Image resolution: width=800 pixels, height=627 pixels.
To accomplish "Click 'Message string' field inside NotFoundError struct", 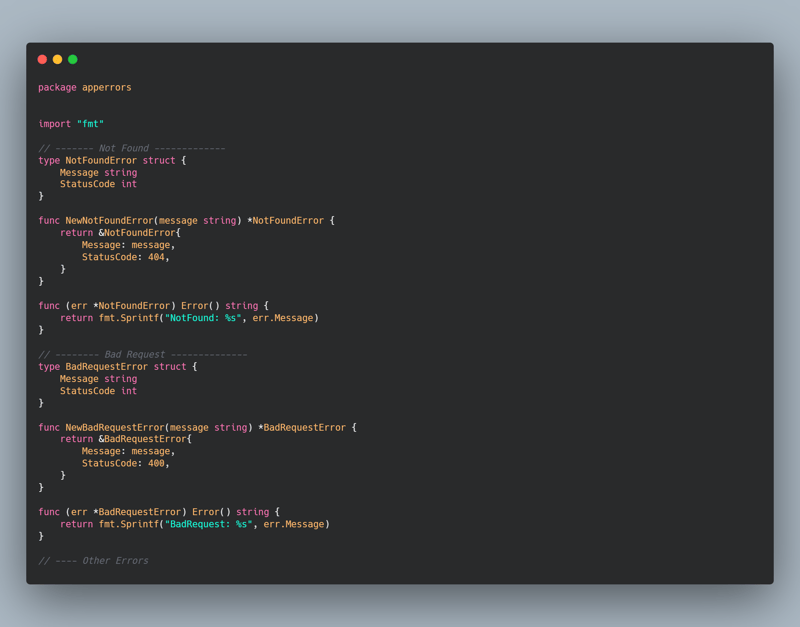I will tap(98, 172).
